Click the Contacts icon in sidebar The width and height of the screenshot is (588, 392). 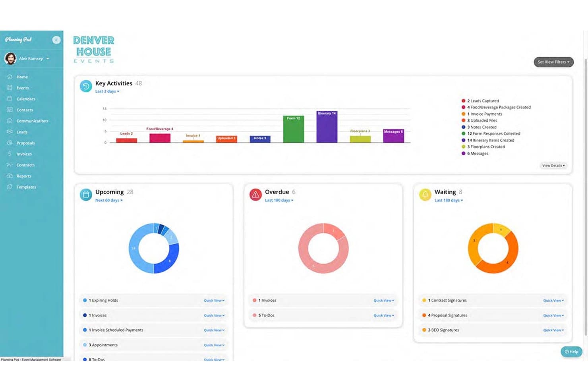10,110
